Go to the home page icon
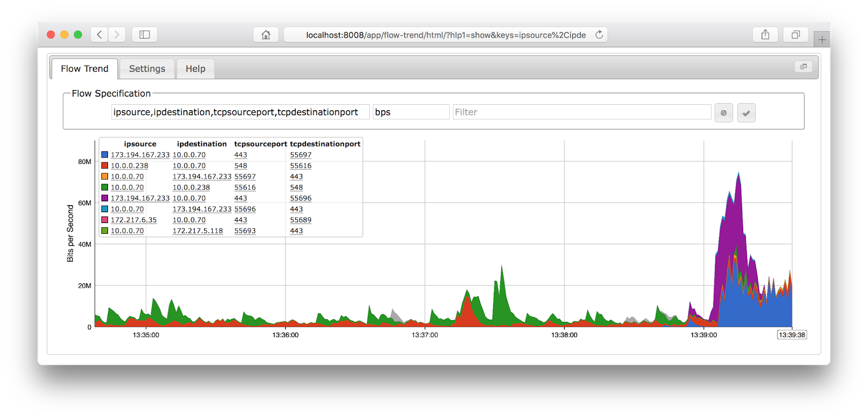The height and width of the screenshot is (419, 868). tap(266, 35)
